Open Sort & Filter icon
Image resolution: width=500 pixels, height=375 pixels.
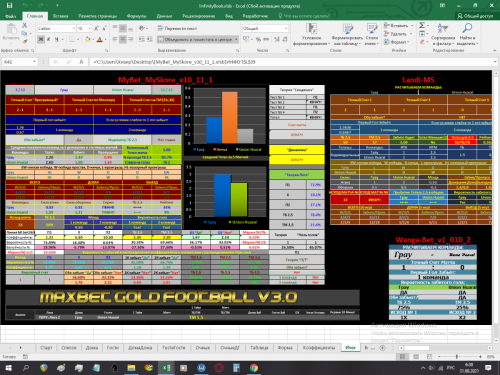click(443, 29)
